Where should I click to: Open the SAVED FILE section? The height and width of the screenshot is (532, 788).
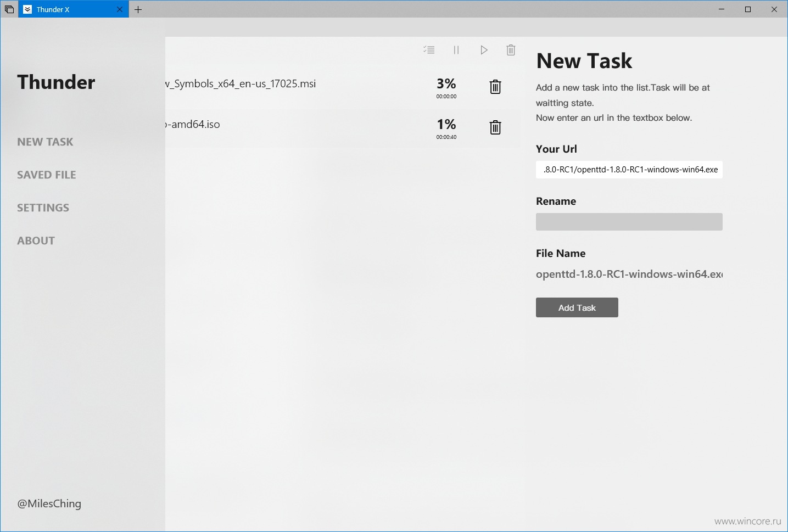47,175
